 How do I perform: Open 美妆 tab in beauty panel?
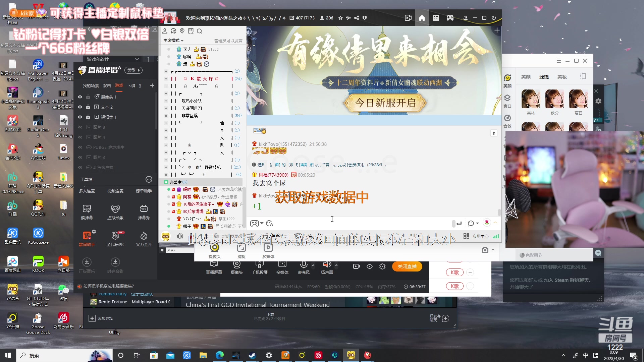(562, 77)
